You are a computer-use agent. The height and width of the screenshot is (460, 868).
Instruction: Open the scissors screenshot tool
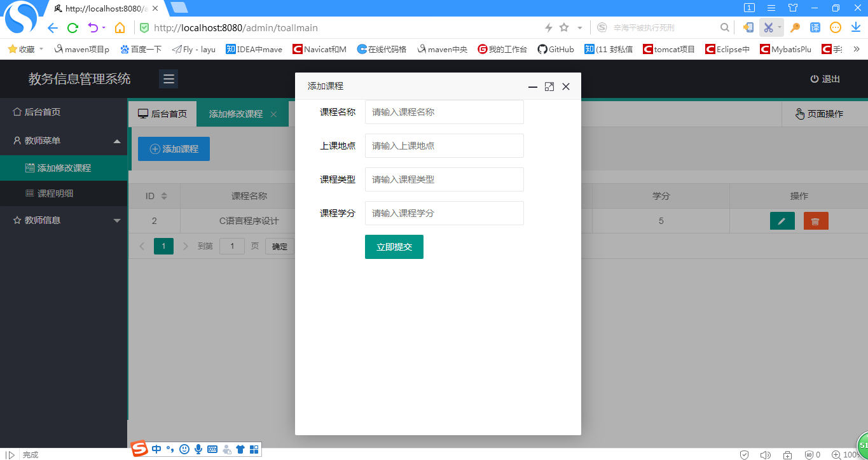[768, 27]
